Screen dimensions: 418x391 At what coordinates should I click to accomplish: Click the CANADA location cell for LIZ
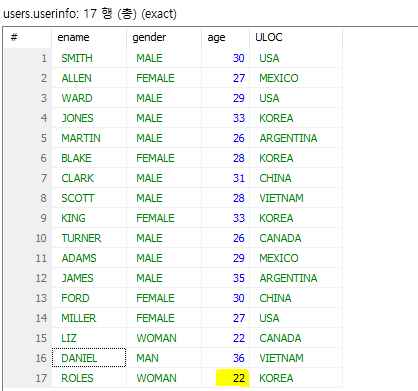(x=296, y=338)
